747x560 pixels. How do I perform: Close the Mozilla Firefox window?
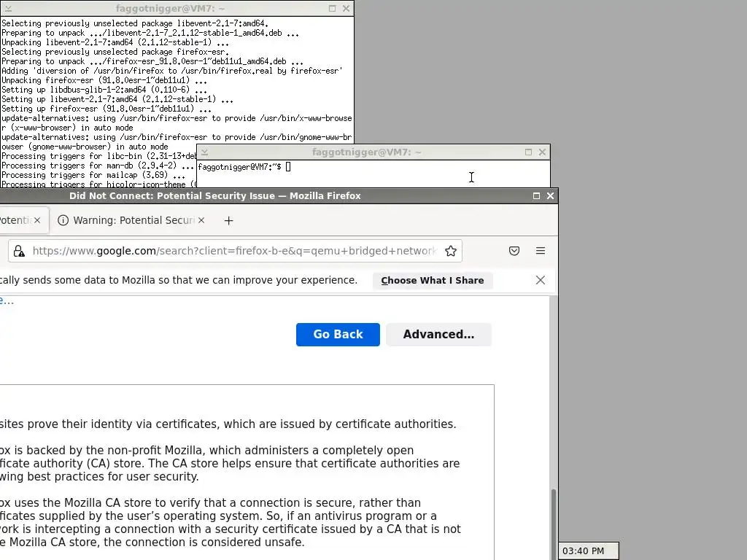pos(550,195)
